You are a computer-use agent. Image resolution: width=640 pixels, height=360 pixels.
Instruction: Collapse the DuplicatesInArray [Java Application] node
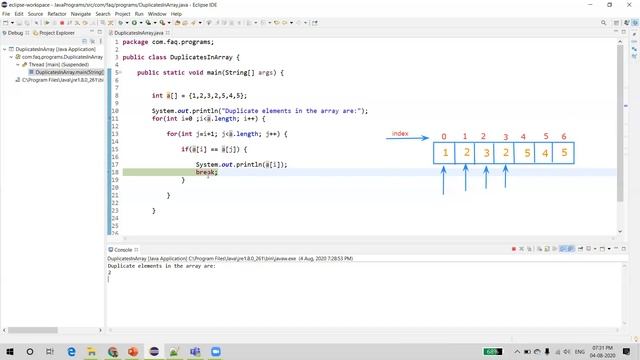point(4,49)
